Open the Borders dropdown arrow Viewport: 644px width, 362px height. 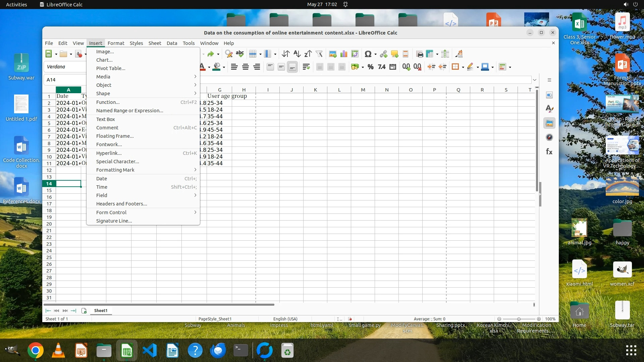[463, 67]
